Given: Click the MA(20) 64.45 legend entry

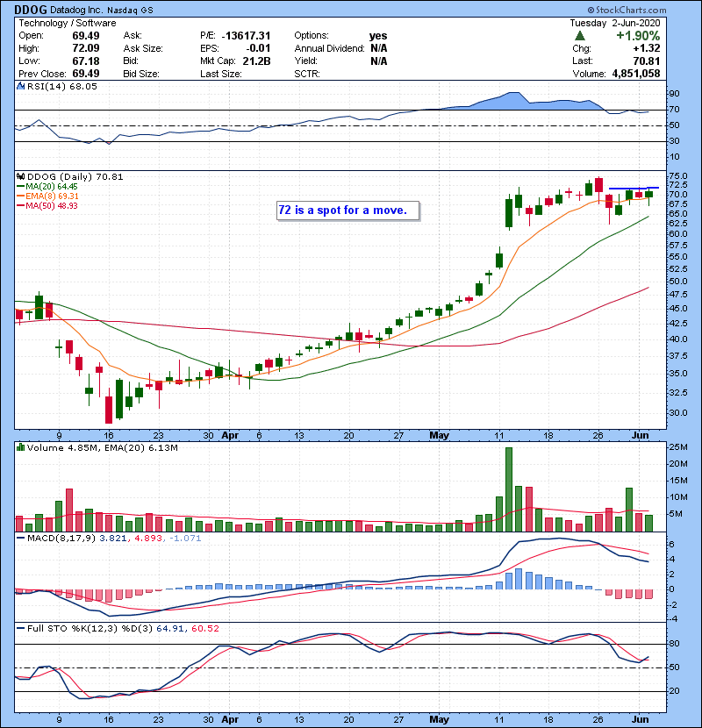Looking at the screenshot, I should click(x=48, y=187).
